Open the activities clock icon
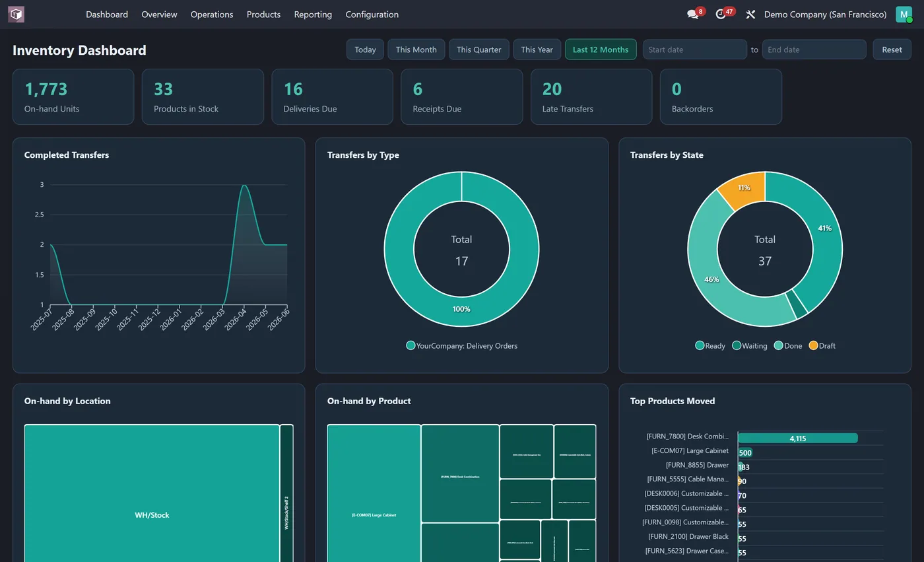 pyautogui.click(x=721, y=14)
